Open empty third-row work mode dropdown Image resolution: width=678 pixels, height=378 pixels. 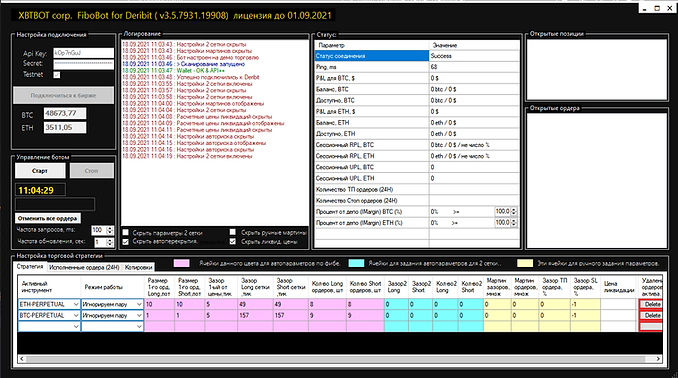click(x=139, y=327)
